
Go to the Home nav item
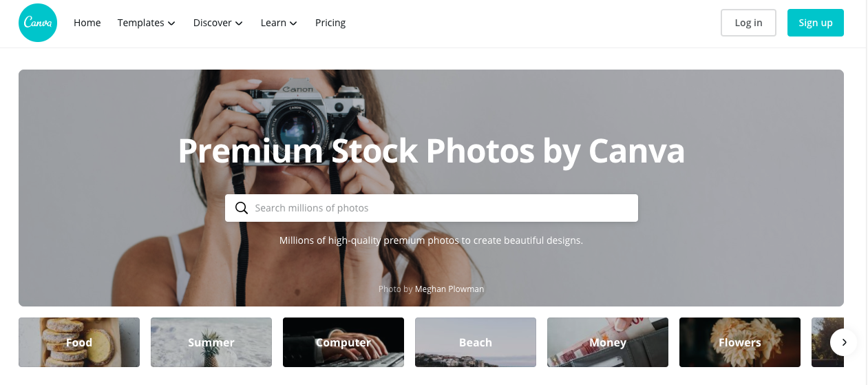coord(87,23)
